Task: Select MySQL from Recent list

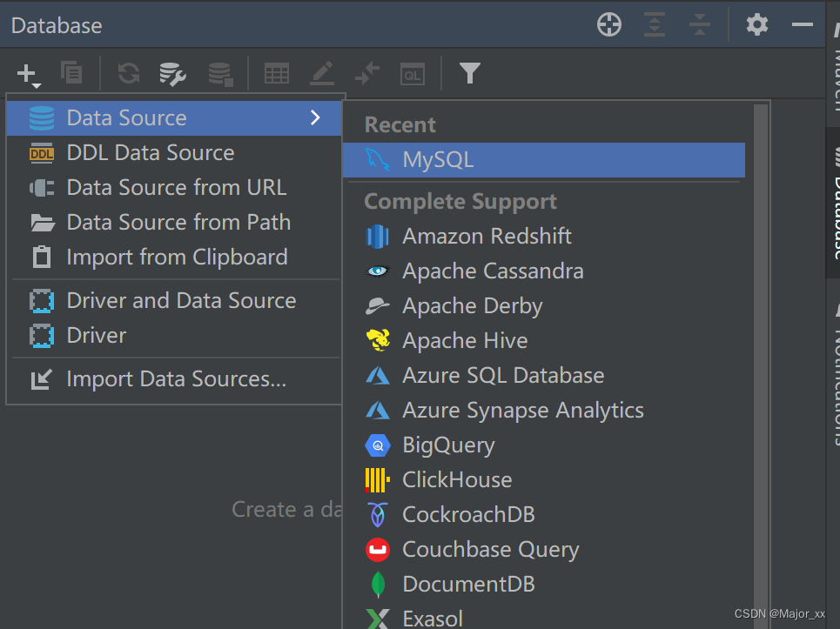Action: (544, 159)
